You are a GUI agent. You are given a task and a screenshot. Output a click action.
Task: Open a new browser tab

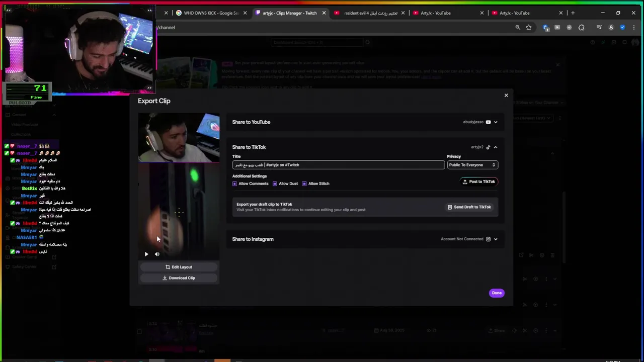573,13
